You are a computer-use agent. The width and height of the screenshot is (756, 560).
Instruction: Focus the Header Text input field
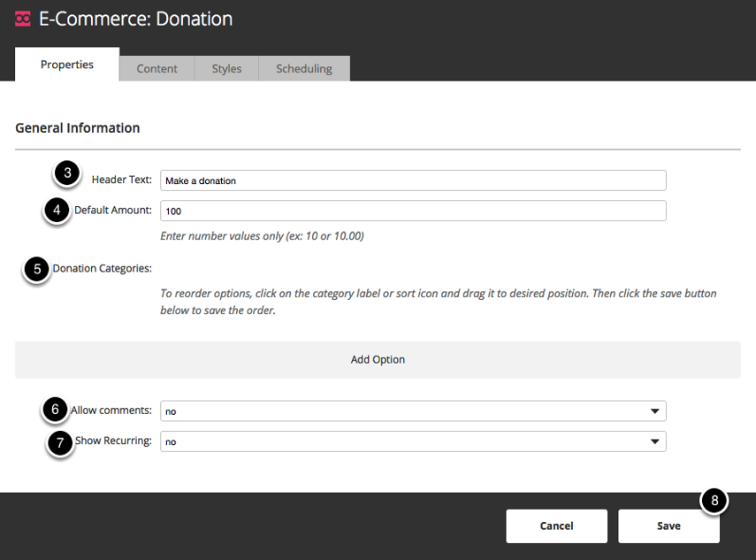pos(413,180)
